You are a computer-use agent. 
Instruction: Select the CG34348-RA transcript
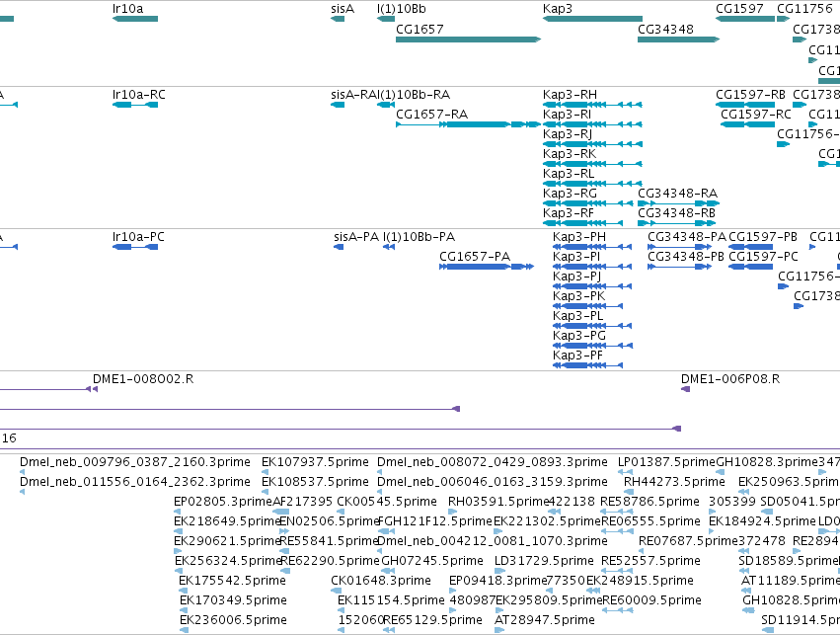click(x=678, y=203)
